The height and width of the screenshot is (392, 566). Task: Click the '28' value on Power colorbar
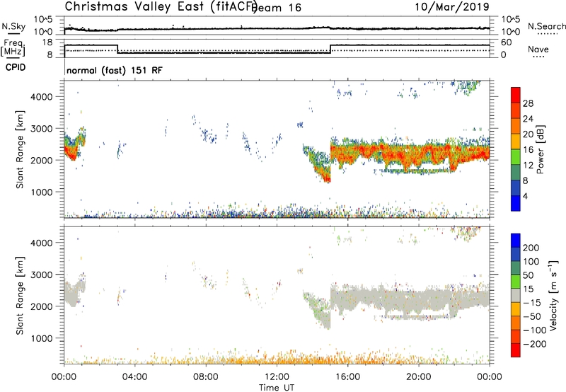coord(528,103)
